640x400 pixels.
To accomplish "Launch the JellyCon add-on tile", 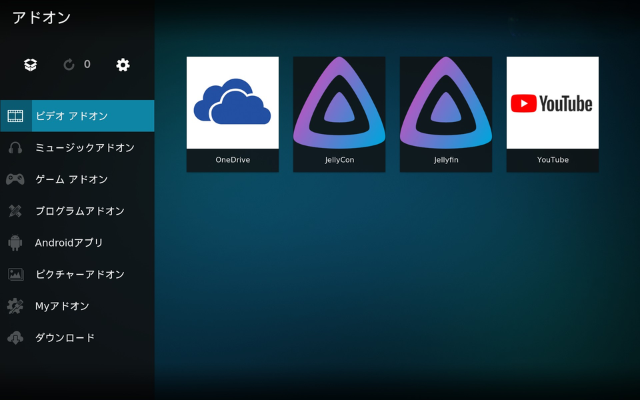I will click(x=339, y=102).
